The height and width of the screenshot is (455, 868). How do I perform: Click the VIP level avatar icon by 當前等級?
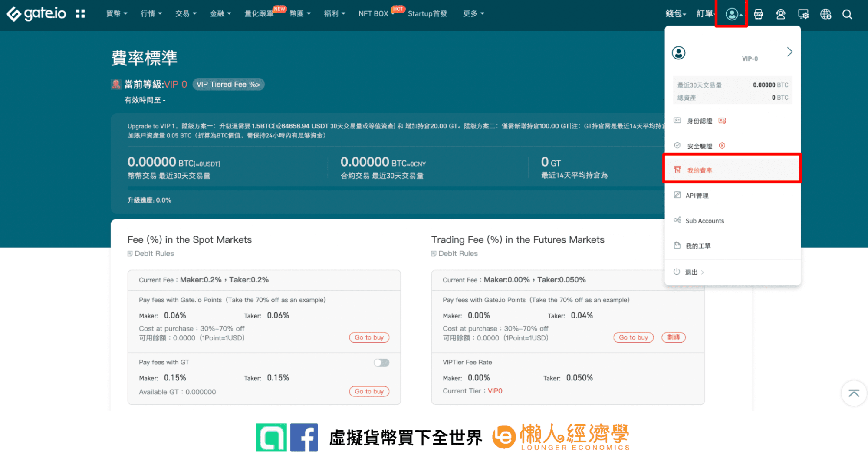coord(116,85)
